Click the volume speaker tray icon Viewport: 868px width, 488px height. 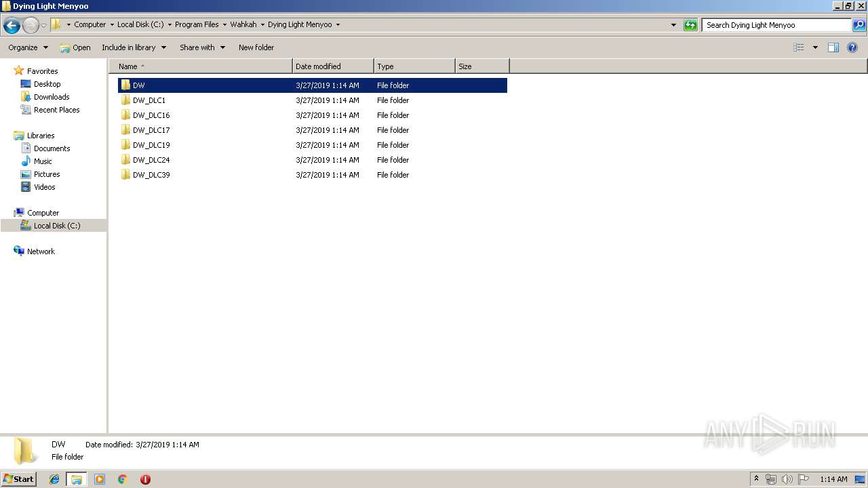point(787,479)
